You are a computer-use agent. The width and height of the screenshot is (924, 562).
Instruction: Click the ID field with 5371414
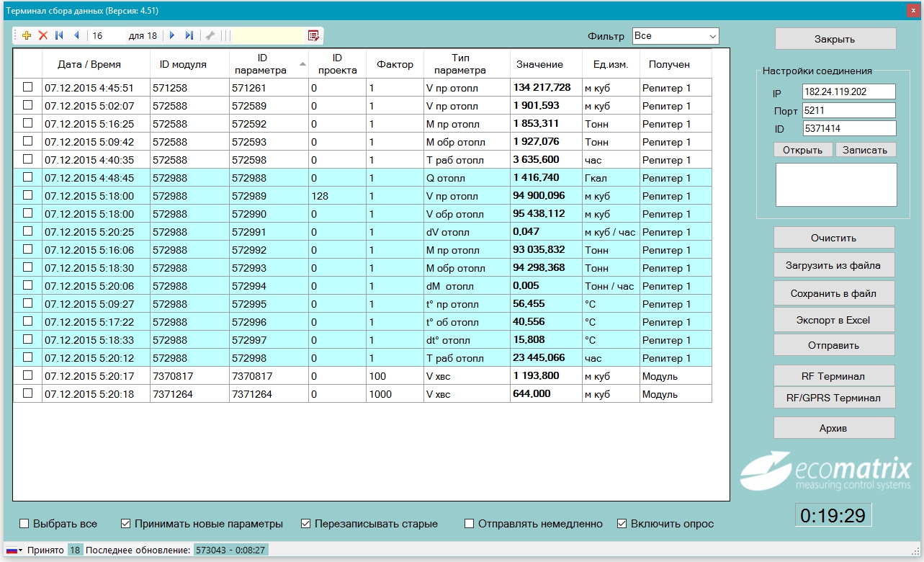(x=849, y=128)
